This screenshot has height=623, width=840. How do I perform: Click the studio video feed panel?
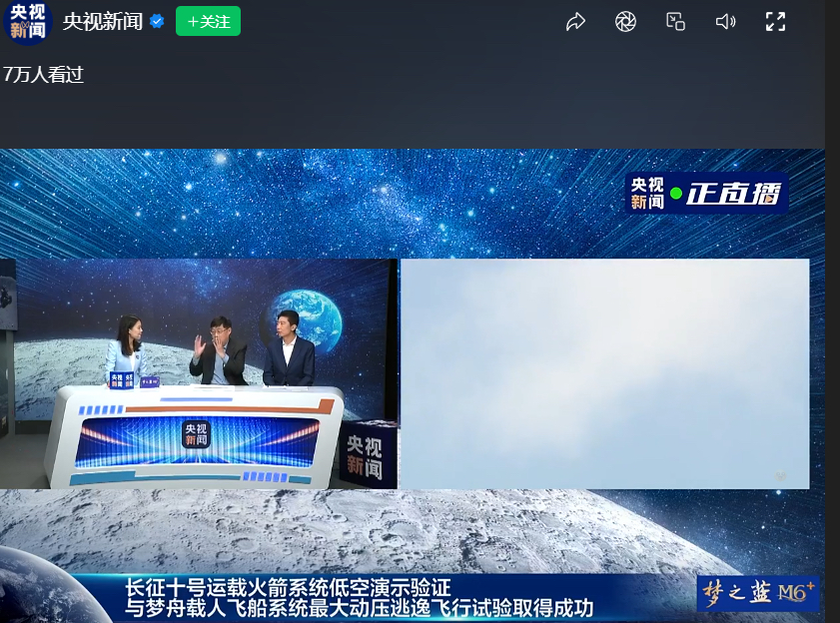199,374
